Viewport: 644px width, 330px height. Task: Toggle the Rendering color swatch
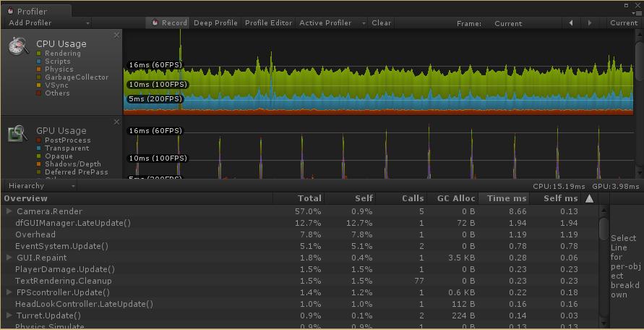coord(39,54)
